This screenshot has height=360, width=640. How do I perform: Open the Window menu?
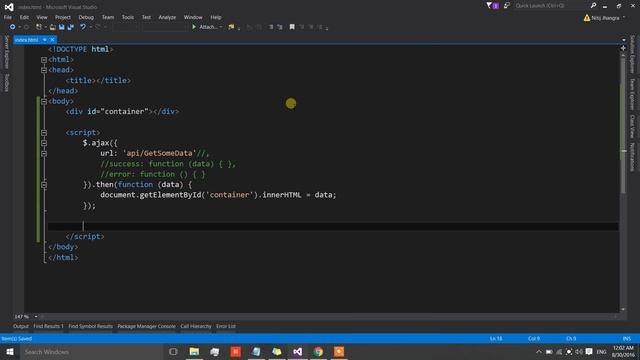click(x=193, y=17)
